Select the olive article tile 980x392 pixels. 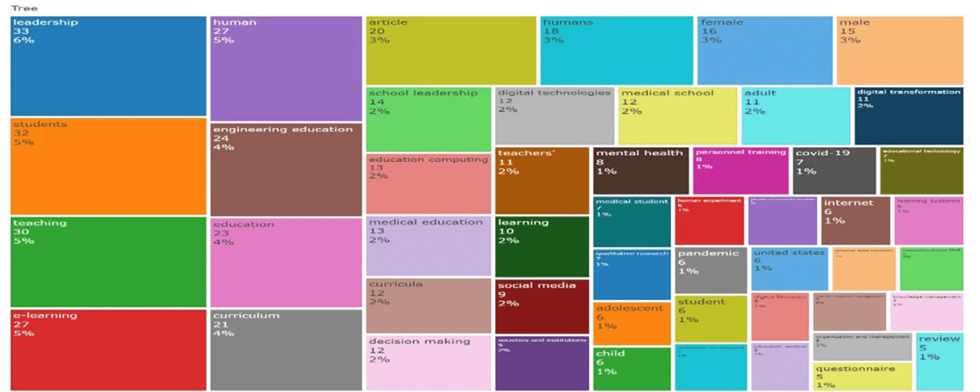tap(451, 50)
